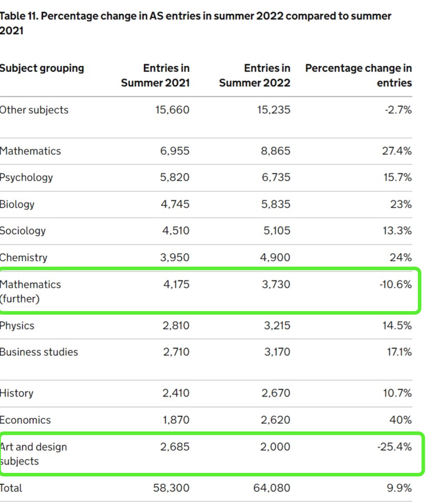Click the -10.6% percentage change cell
Image resolution: width=435 pixels, height=504 pixels.
tap(395, 284)
